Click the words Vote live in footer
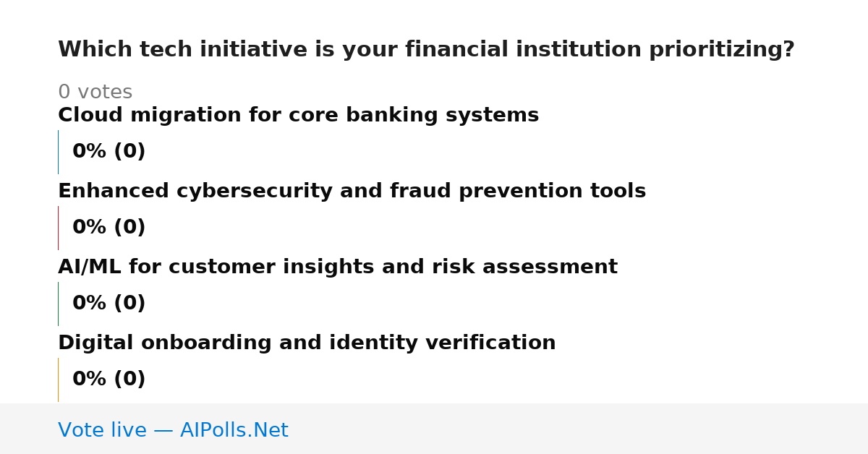The width and height of the screenshot is (868, 454). pos(102,431)
